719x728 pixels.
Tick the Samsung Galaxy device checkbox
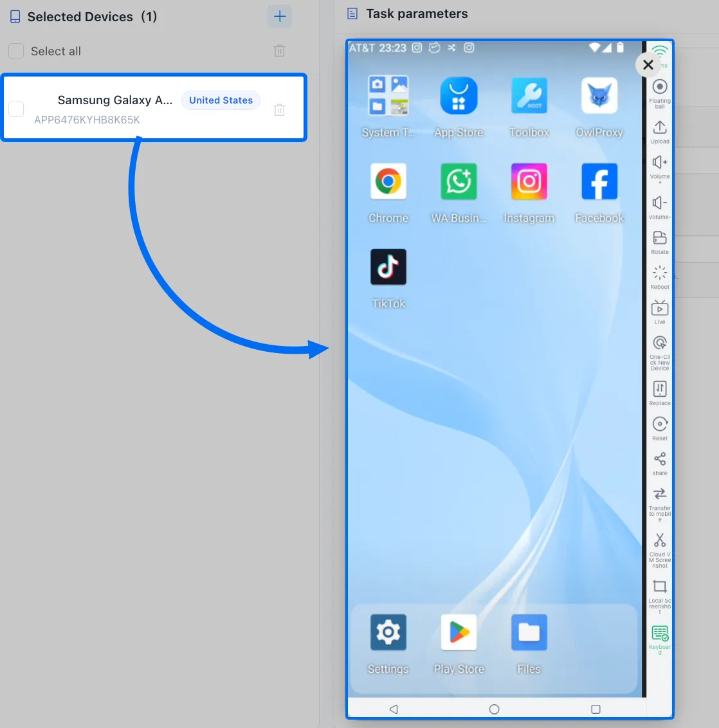(16, 109)
